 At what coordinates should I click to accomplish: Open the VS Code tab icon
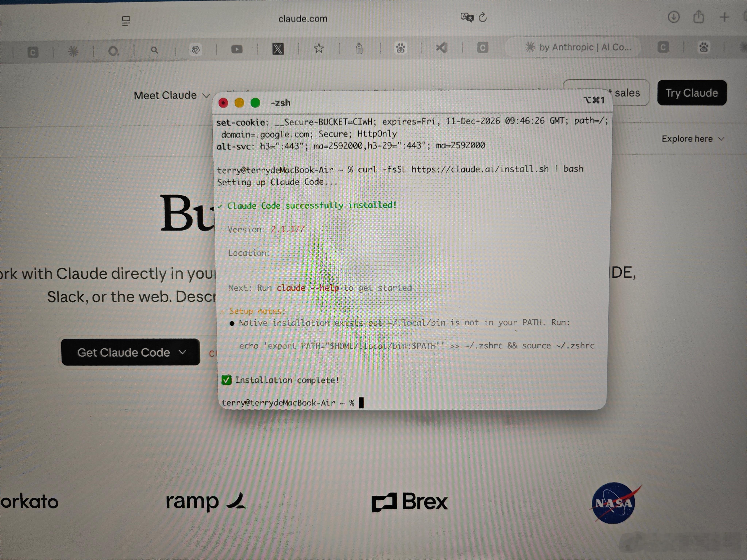[x=441, y=48]
